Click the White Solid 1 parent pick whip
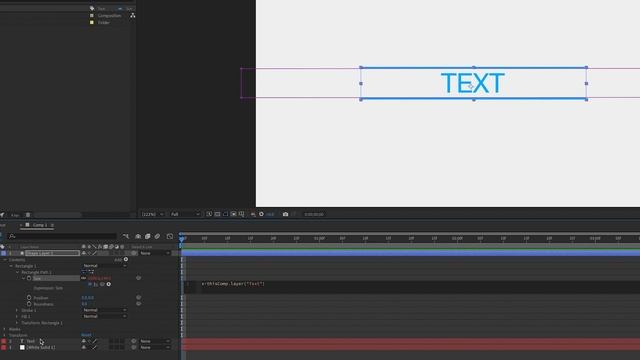 [x=133, y=347]
